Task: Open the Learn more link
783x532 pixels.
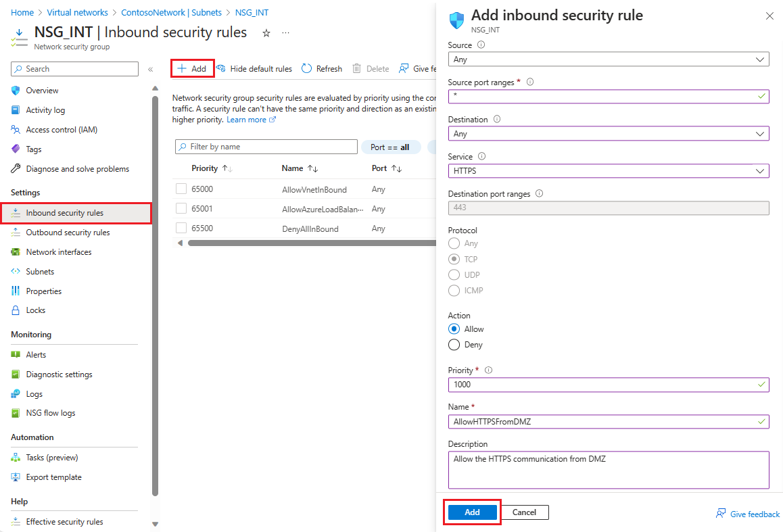Action: (246, 119)
